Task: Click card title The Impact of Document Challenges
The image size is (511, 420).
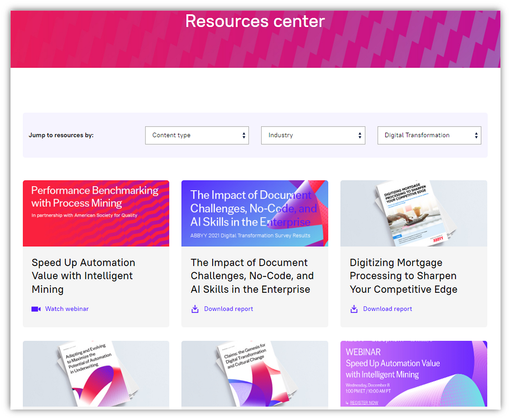Action: (252, 276)
